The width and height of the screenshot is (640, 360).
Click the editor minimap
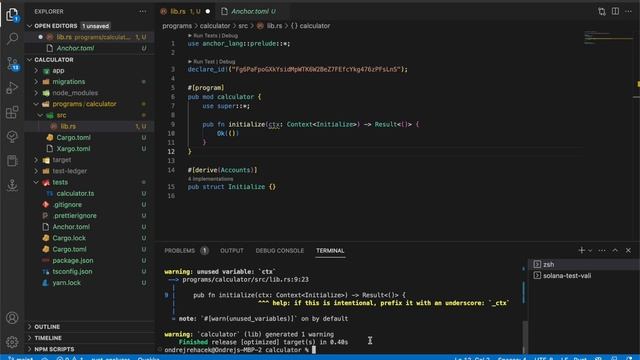tap(608, 38)
